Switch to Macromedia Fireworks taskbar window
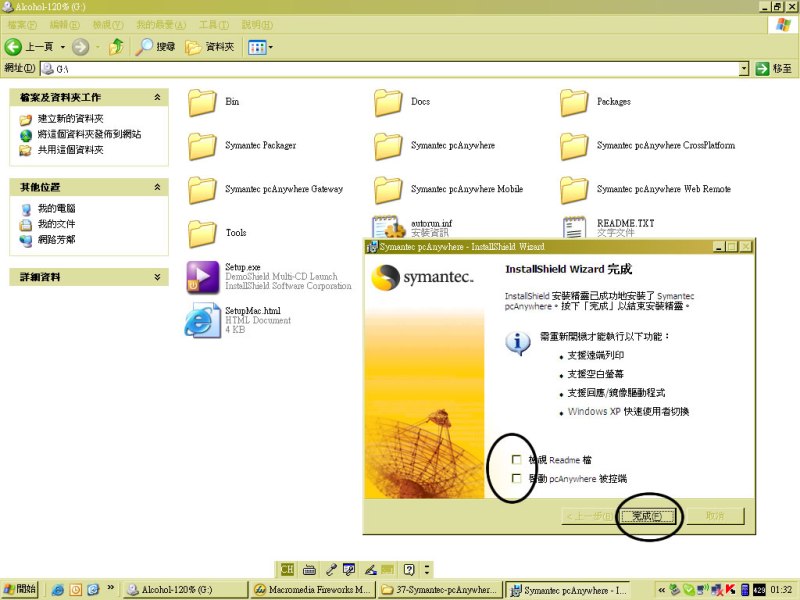The width and height of the screenshot is (800, 600). (313, 589)
